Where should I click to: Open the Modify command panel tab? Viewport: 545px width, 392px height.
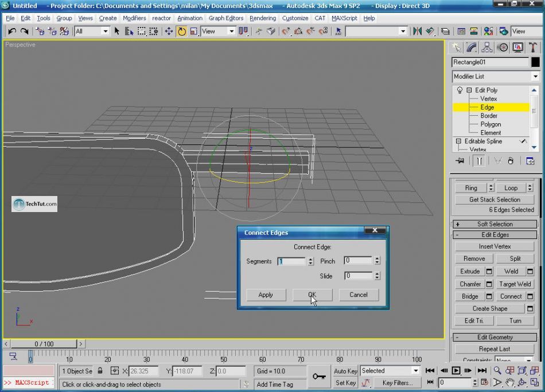(472, 48)
